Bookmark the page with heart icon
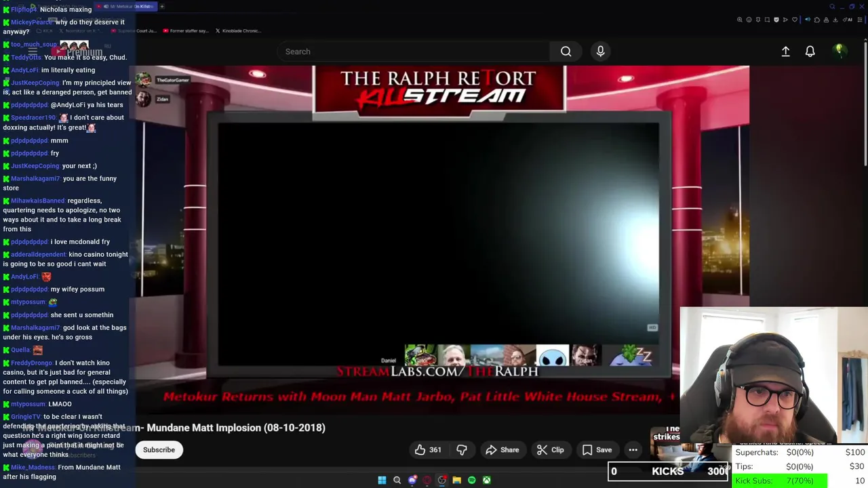Screen dimensions: 868x488 [795, 20]
